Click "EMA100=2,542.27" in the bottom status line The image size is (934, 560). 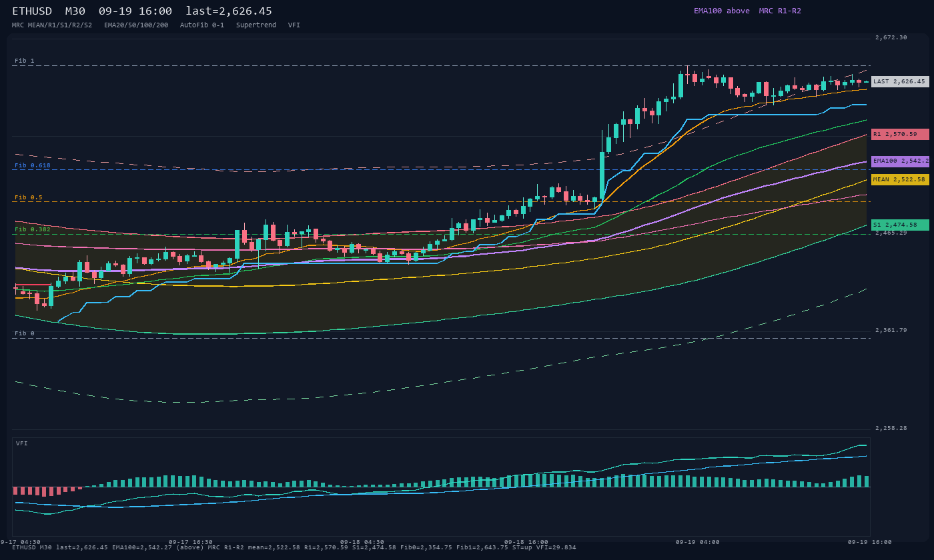pos(142,547)
